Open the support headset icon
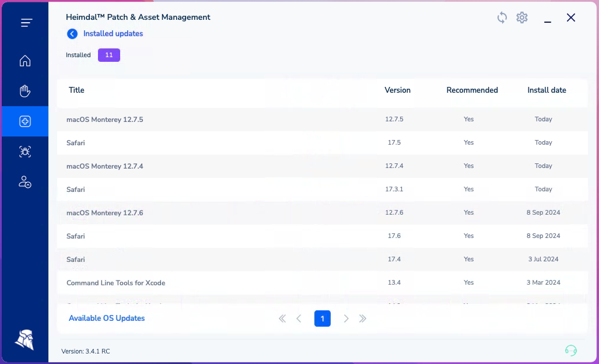Image resolution: width=599 pixels, height=364 pixels. [x=571, y=350]
